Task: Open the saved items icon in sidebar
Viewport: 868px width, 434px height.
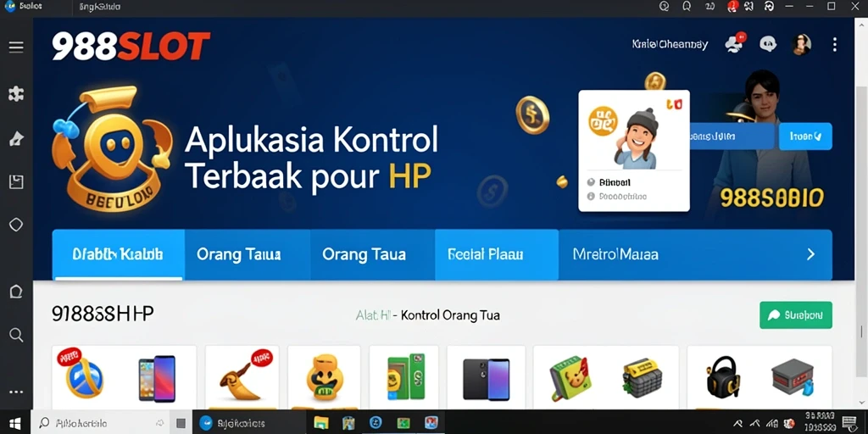Action: point(16,181)
